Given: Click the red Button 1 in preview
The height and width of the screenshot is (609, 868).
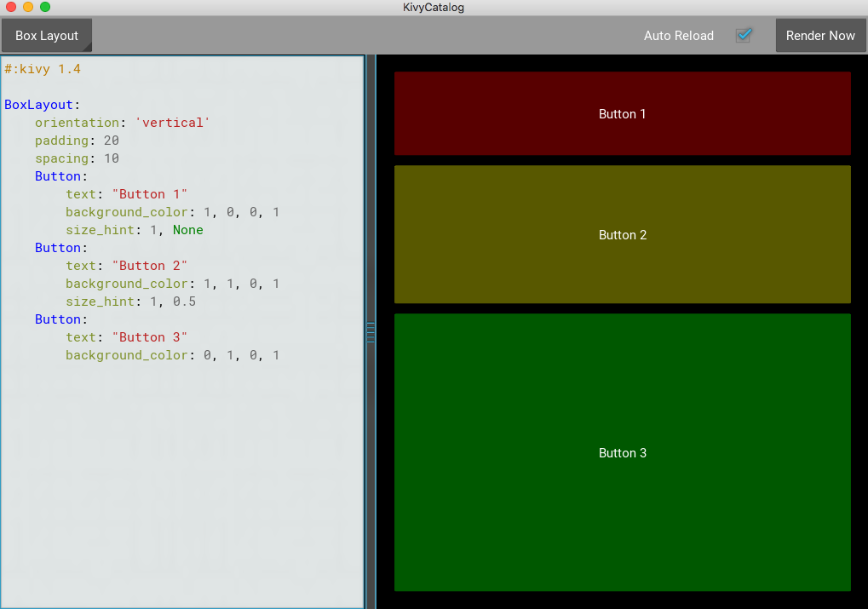Looking at the screenshot, I should 622,113.
